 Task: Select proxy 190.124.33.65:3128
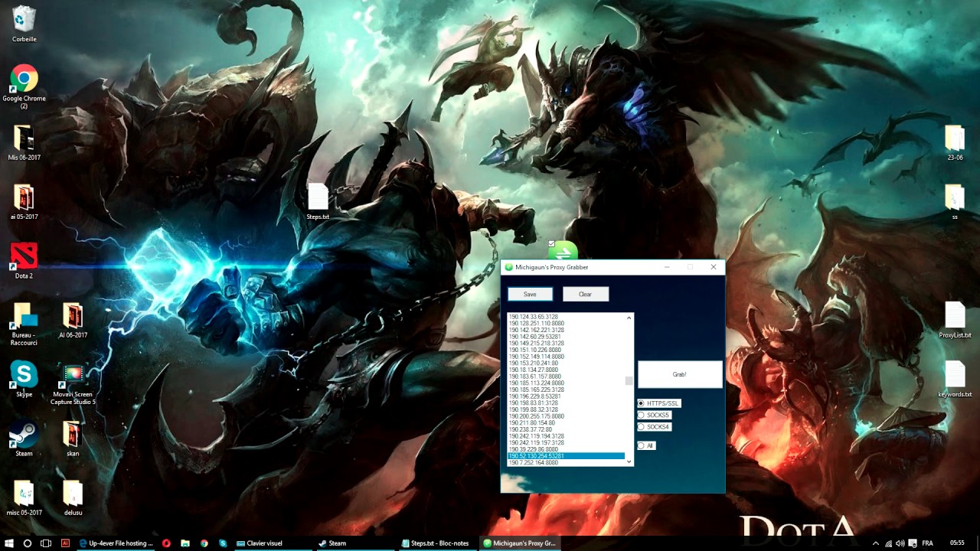point(534,317)
